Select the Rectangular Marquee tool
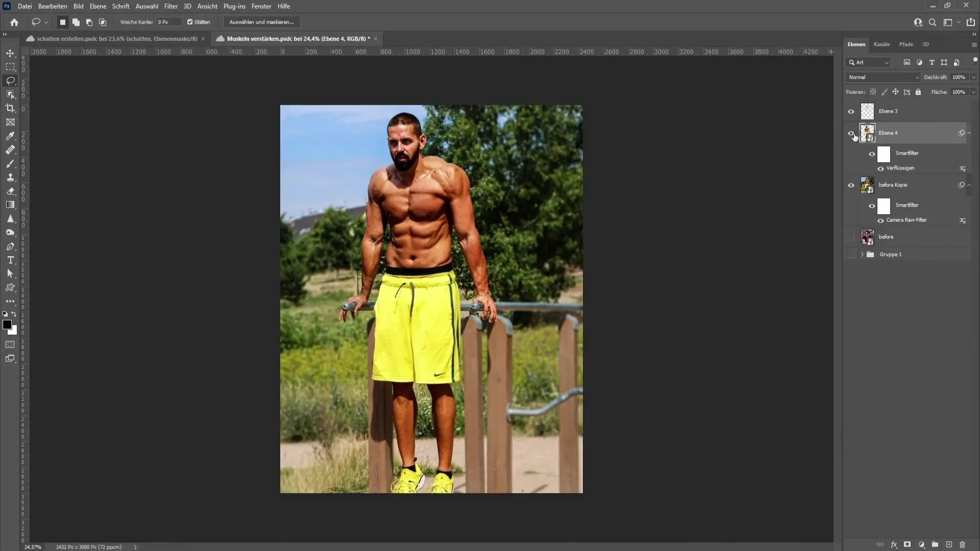The width and height of the screenshot is (980, 551). coord(10,67)
